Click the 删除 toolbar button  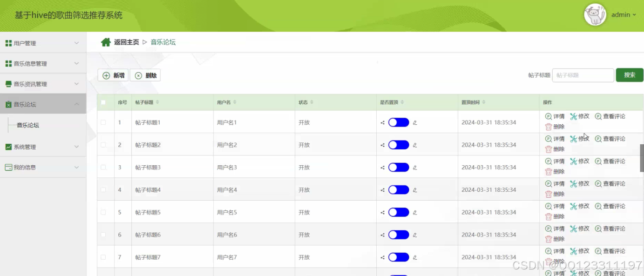point(145,75)
